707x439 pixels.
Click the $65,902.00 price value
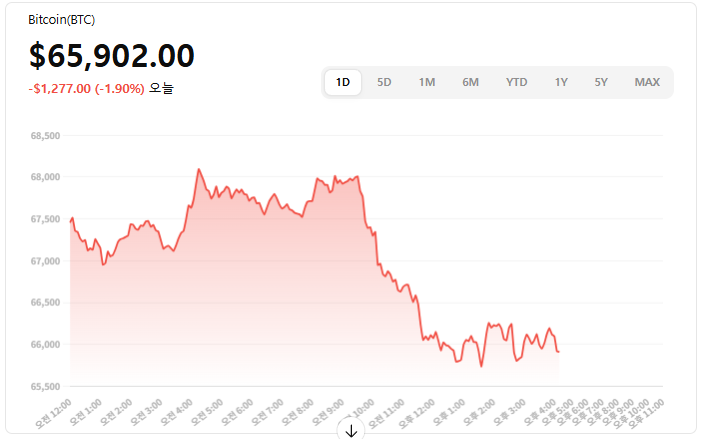click(112, 56)
